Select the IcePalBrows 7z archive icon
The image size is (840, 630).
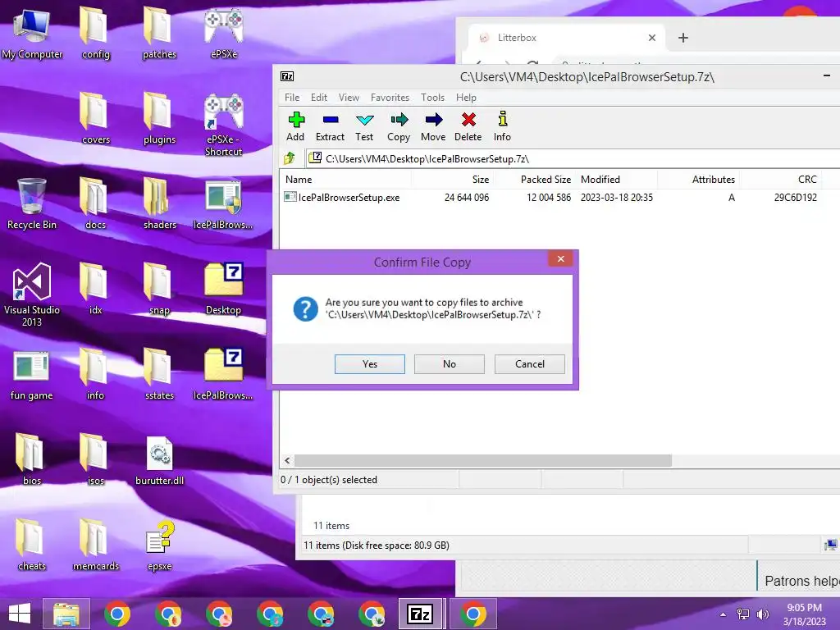223,375
